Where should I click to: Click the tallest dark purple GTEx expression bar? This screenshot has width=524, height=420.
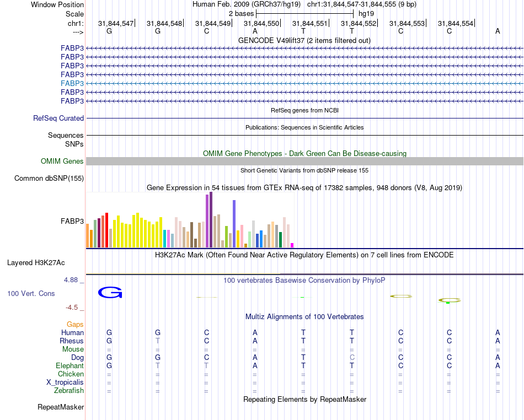tap(211, 220)
